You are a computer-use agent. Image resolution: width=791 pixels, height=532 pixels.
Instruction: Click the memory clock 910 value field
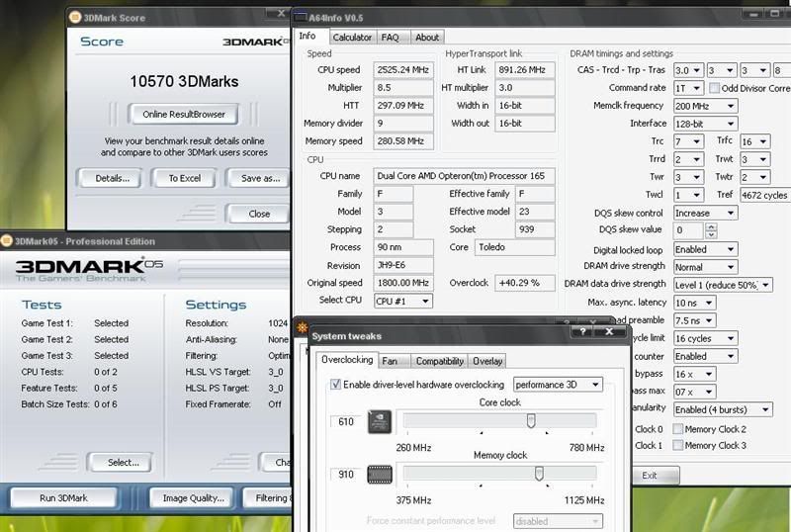click(x=346, y=475)
